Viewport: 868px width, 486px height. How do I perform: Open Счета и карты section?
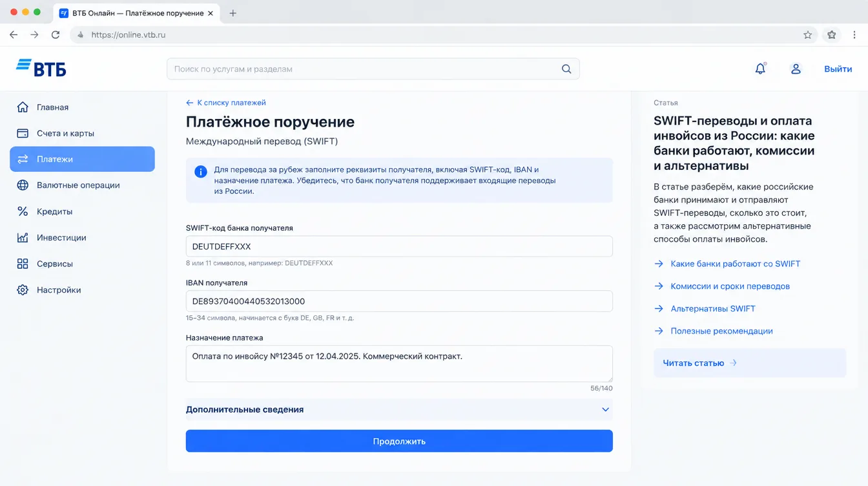tap(82, 133)
